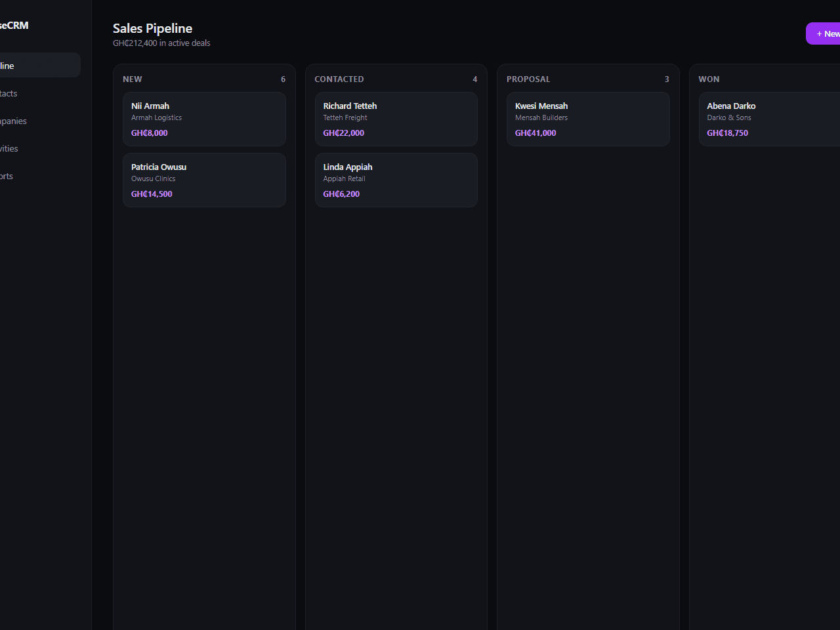840x630 pixels.
Task: Click the Darko & Sons company name
Action: point(729,117)
